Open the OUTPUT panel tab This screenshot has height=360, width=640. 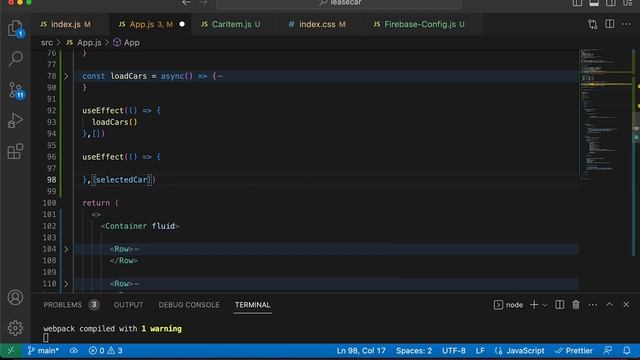(128, 305)
